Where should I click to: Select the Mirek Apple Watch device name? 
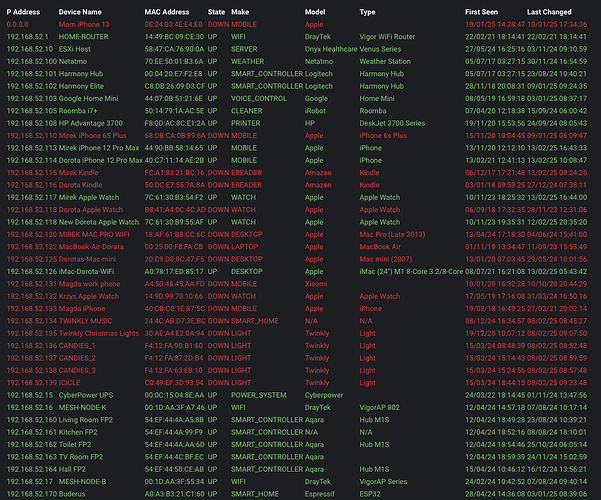(89, 197)
